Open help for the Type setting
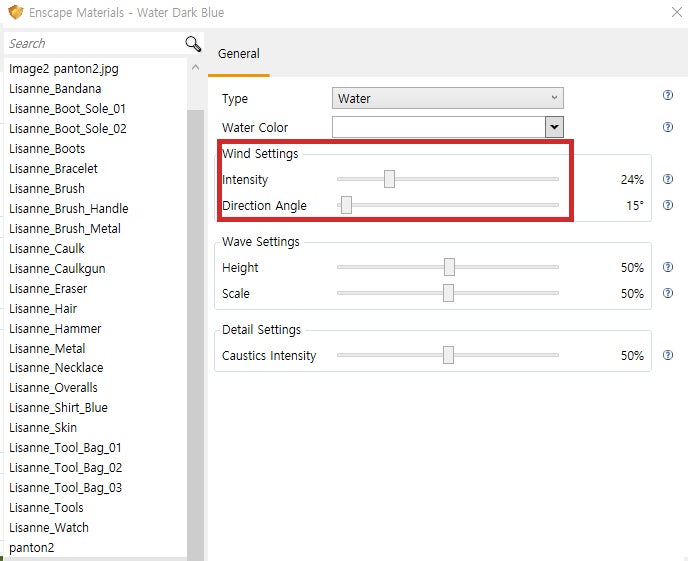This screenshot has width=688, height=561. pos(667,95)
